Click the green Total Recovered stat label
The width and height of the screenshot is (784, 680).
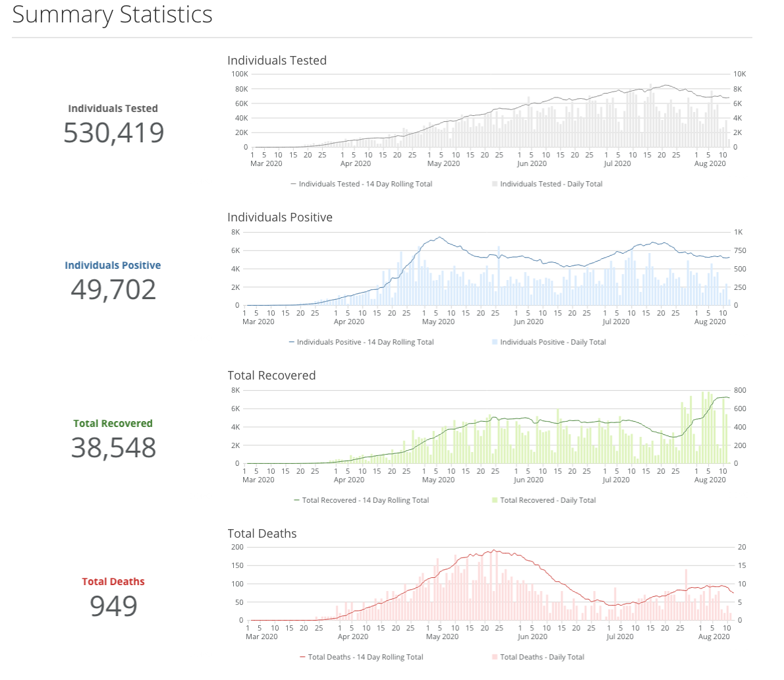[113, 424]
